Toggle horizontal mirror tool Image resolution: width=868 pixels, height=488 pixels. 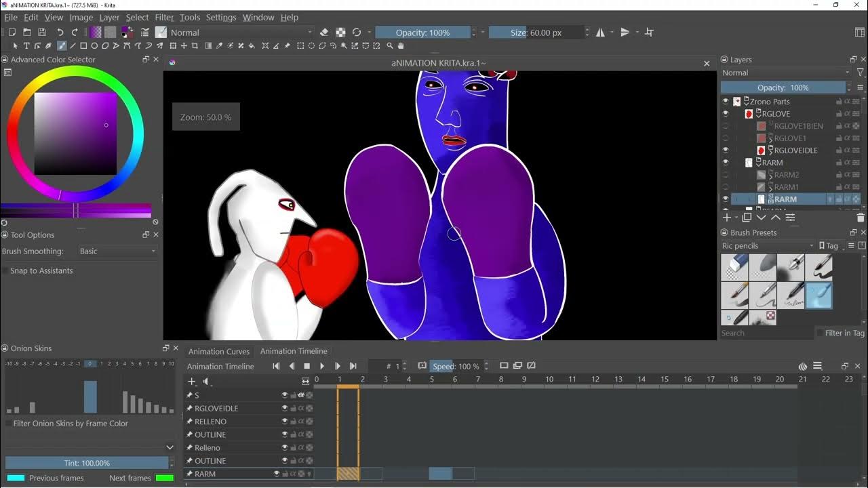(x=600, y=32)
